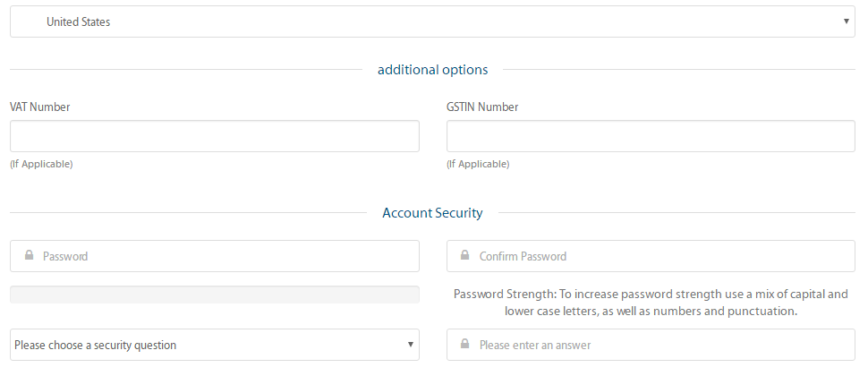The height and width of the screenshot is (376, 868).
Task: Focus the GSTIN Number input field
Action: point(651,136)
